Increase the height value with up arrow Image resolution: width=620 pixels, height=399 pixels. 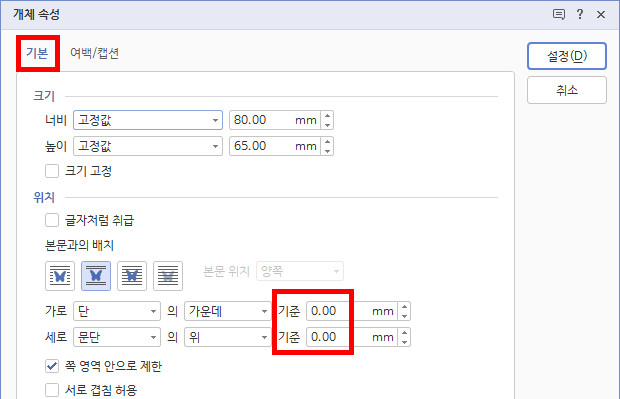327,142
